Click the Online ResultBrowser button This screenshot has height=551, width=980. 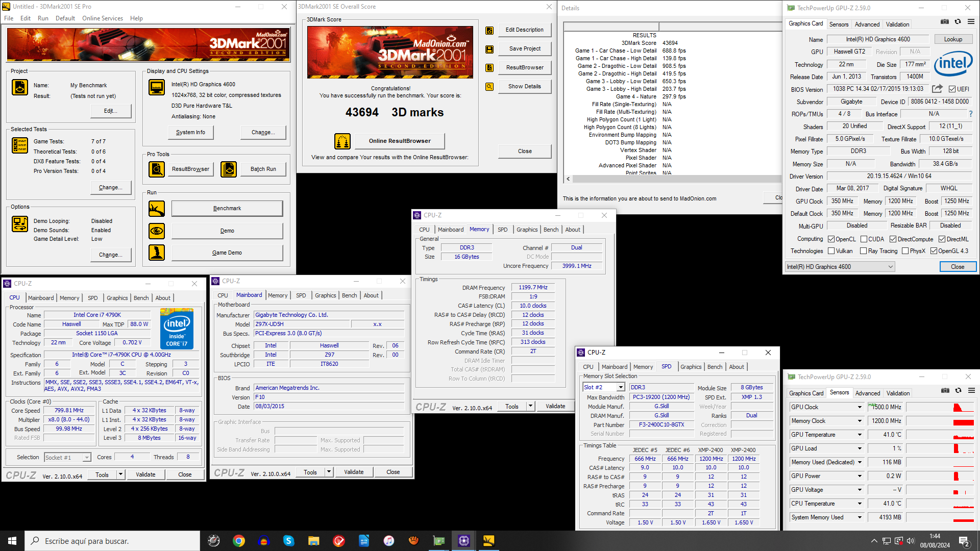point(400,141)
